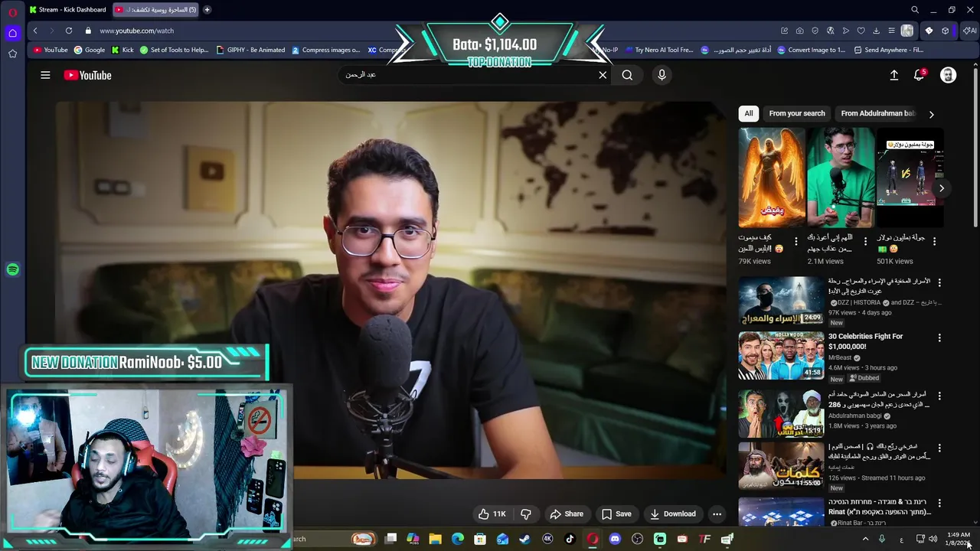
Task: Open the YouTube Create upload icon
Action: [893, 75]
